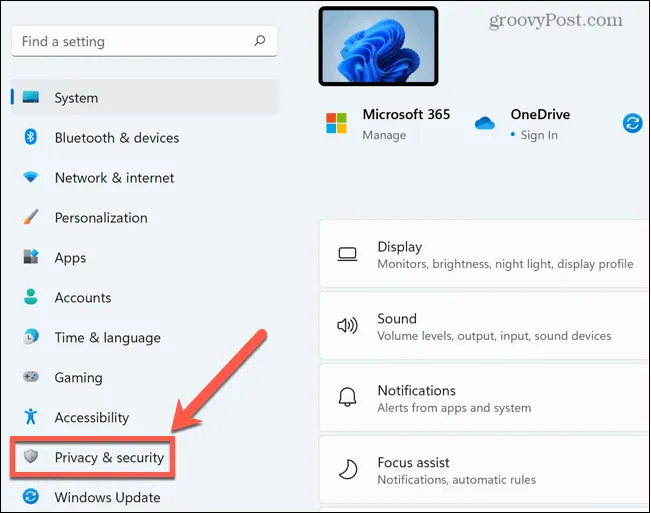Viewport: 651px width, 513px height.
Task: Open Bluetooth & devices category
Action: [117, 138]
